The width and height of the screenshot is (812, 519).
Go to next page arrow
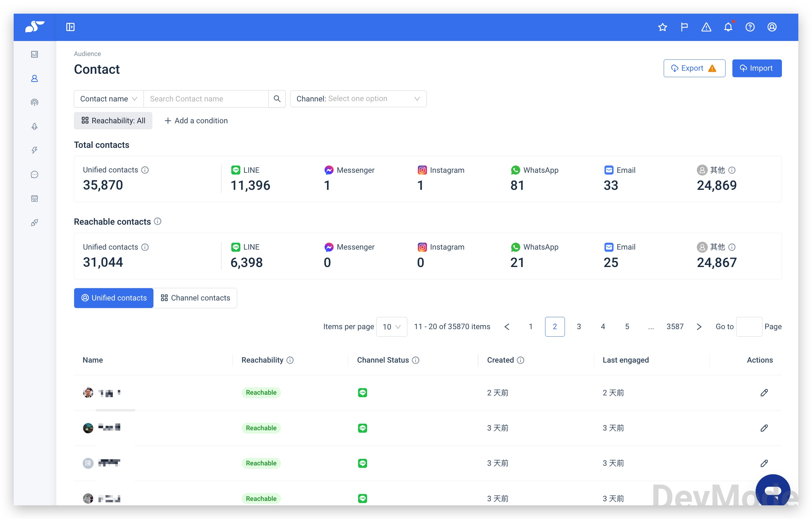[x=699, y=327]
